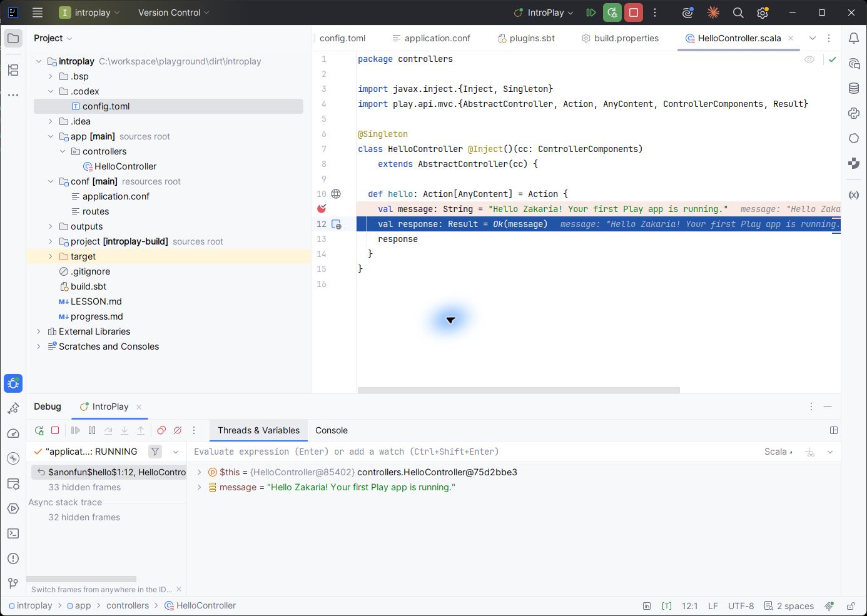
Task: Click the UTF-8 encoding widget
Action: 741,606
